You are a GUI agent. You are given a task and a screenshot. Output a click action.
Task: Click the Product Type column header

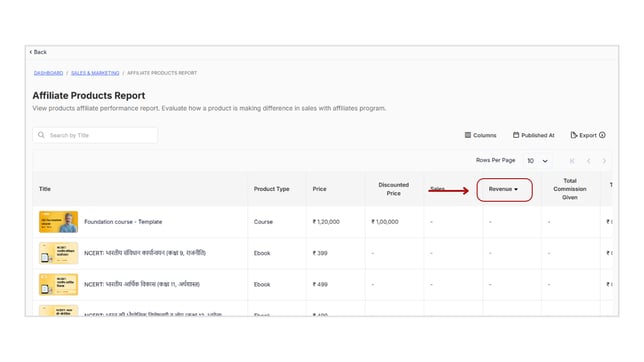pyautogui.click(x=271, y=189)
